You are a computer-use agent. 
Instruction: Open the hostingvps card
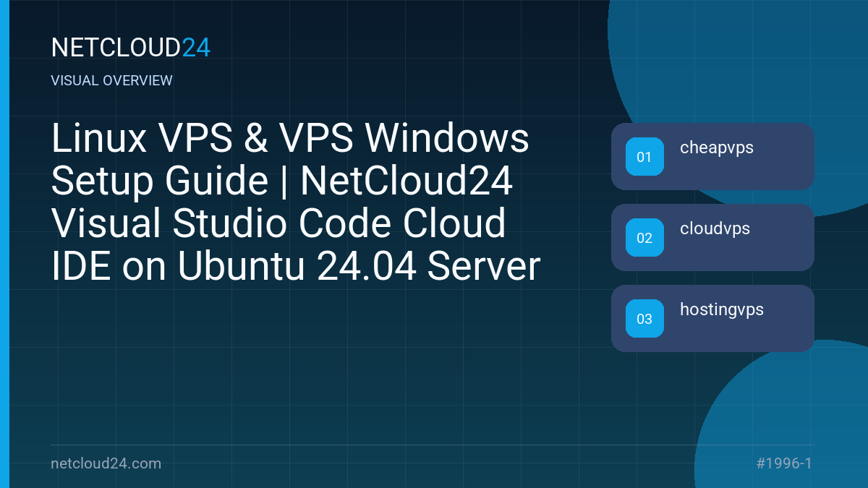click(x=712, y=318)
